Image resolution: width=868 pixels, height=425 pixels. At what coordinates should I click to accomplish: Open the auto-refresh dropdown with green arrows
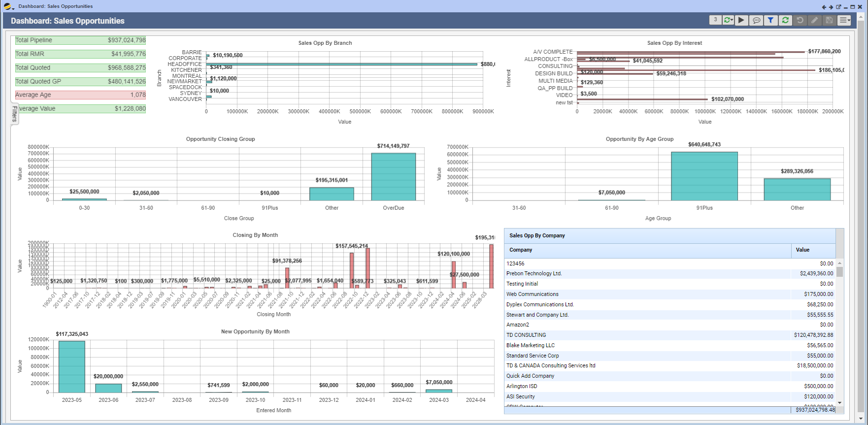coord(728,20)
